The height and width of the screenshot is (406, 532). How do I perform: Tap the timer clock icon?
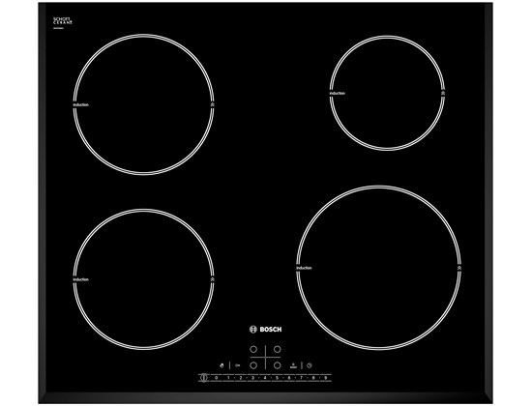[310, 365]
